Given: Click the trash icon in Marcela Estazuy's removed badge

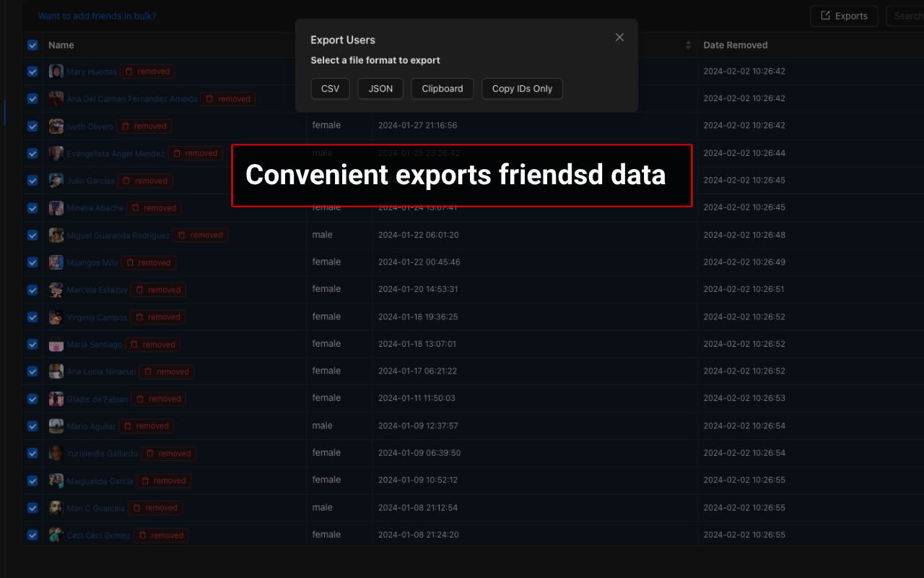Looking at the screenshot, I should pos(141,290).
